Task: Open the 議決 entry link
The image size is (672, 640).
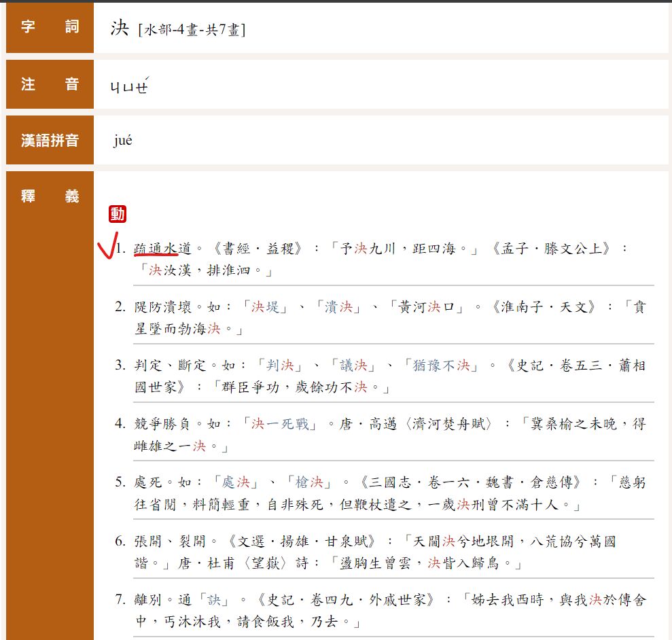Action: [355, 366]
